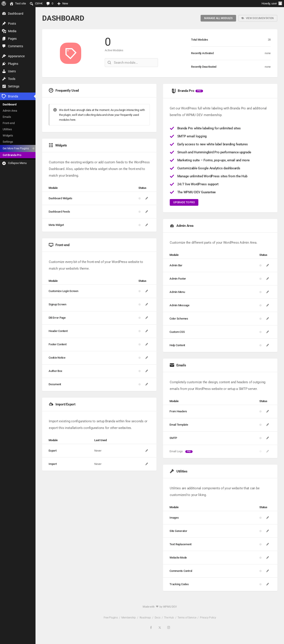Edit the DB Error Page pencil
This screenshot has height=644, width=284.
click(147, 318)
